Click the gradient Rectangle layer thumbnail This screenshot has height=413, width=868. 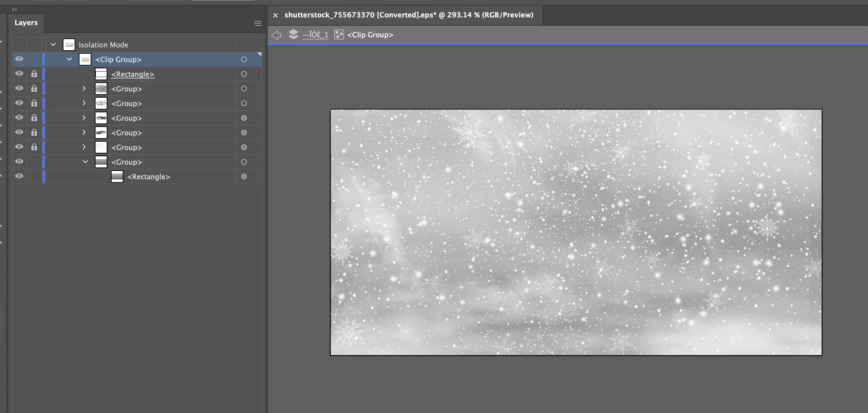(x=117, y=177)
